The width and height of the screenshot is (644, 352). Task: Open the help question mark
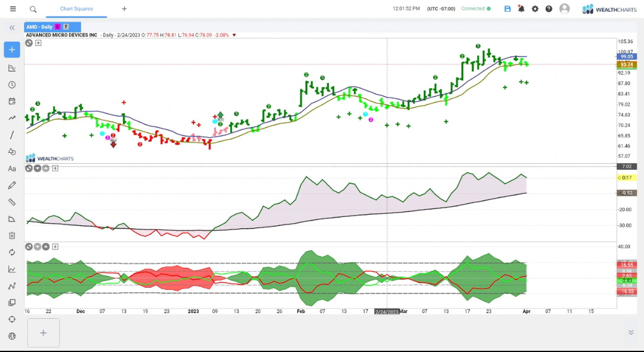coord(549,9)
